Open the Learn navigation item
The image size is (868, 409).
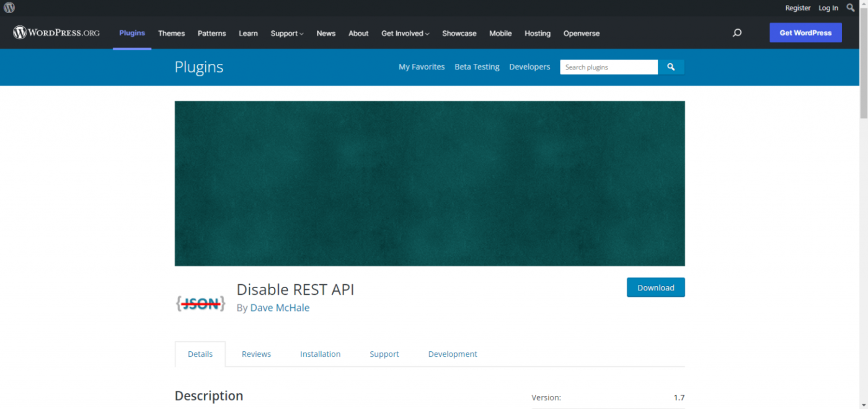248,34
